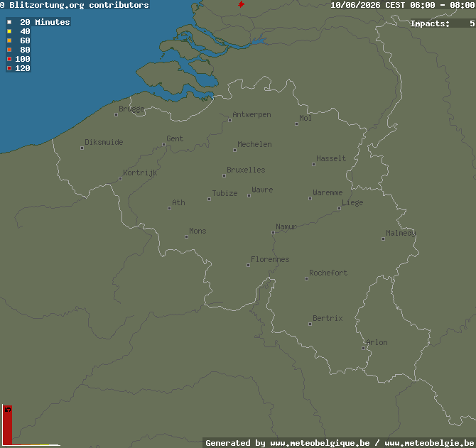The image size is (476, 448).
Task: Click the Arlon city label
Action: tap(377, 342)
